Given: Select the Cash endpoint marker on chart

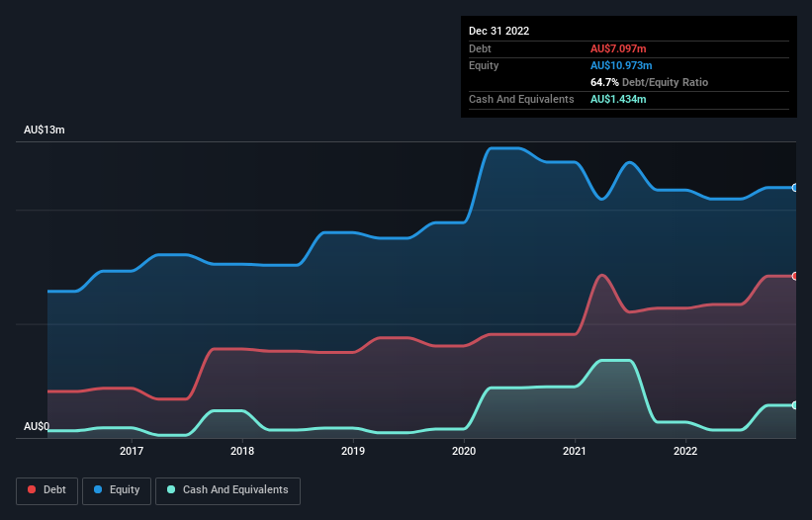Looking at the screenshot, I should [795, 405].
